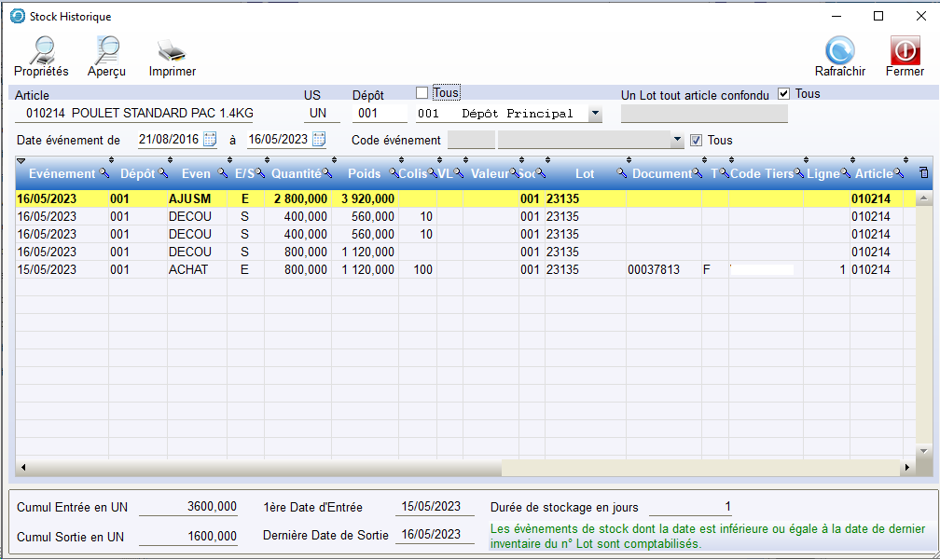Click the Aperçu preview icon
The height and width of the screenshot is (560, 940).
pos(107,51)
